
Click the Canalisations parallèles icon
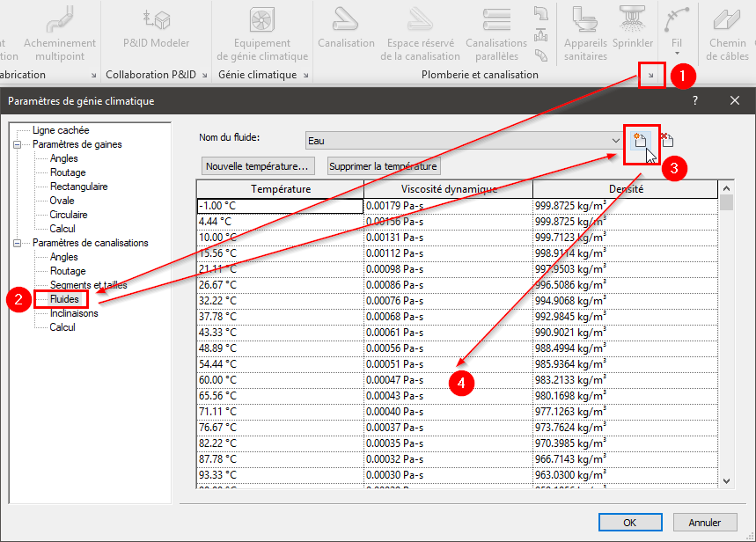[496, 21]
